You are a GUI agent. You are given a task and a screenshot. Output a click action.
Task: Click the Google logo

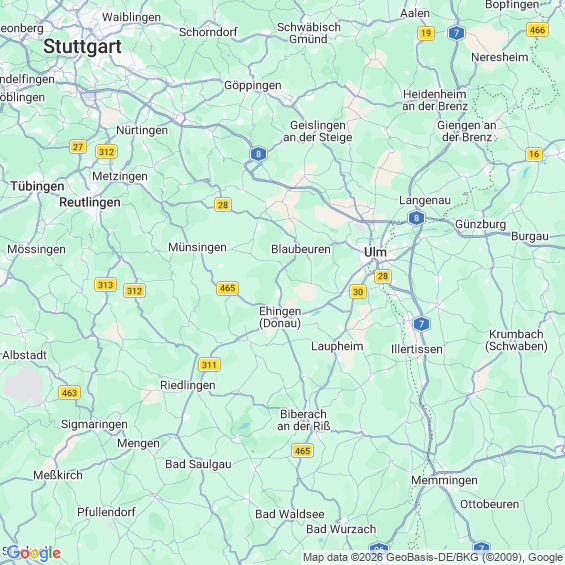click(34, 553)
